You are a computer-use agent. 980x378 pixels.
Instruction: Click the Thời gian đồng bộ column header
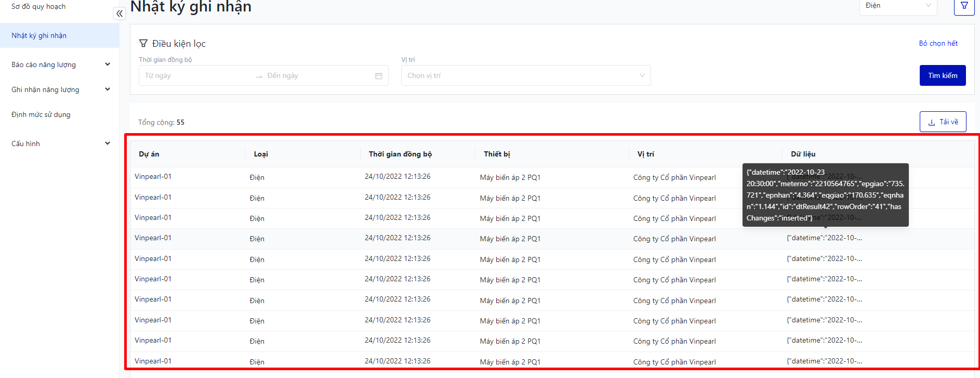click(400, 154)
